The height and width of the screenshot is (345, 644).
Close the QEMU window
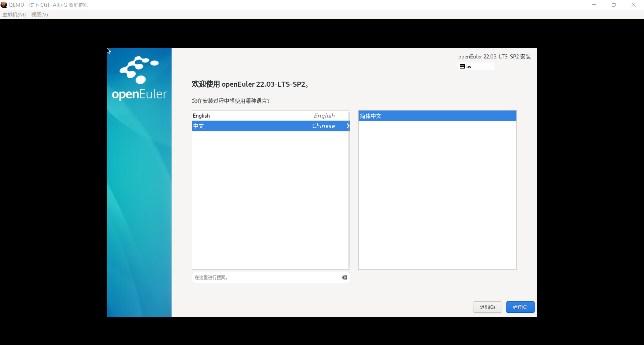point(634,5)
